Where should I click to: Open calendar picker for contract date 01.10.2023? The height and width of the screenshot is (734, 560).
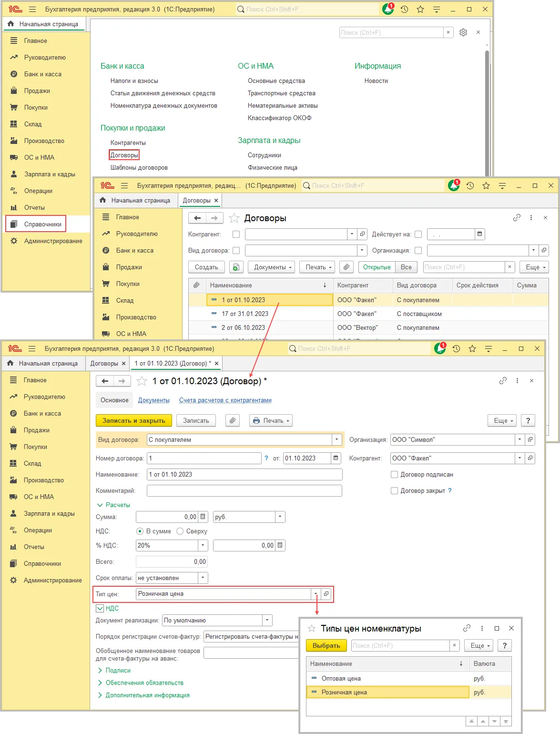(336, 458)
